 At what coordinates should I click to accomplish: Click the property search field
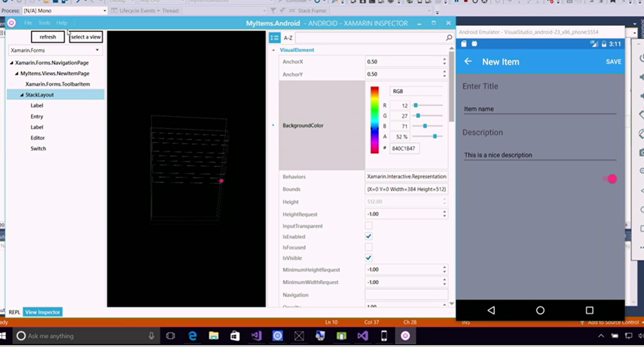pyautogui.click(x=370, y=38)
